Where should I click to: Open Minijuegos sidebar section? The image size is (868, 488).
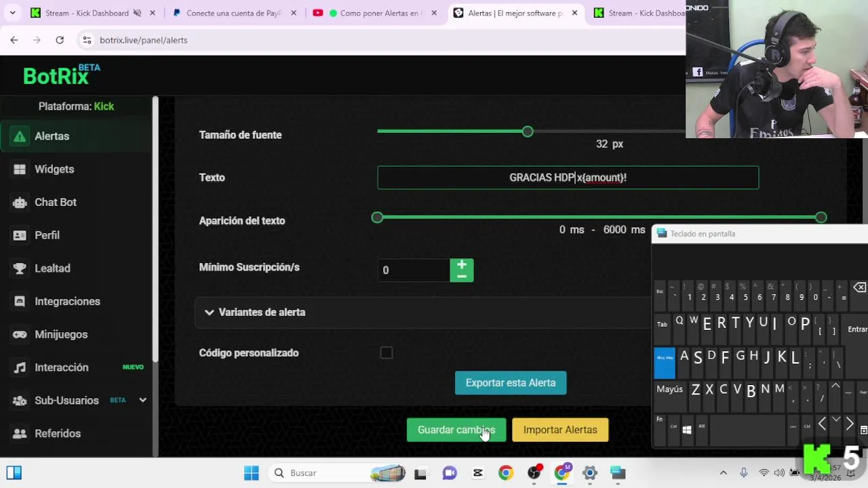(76, 334)
